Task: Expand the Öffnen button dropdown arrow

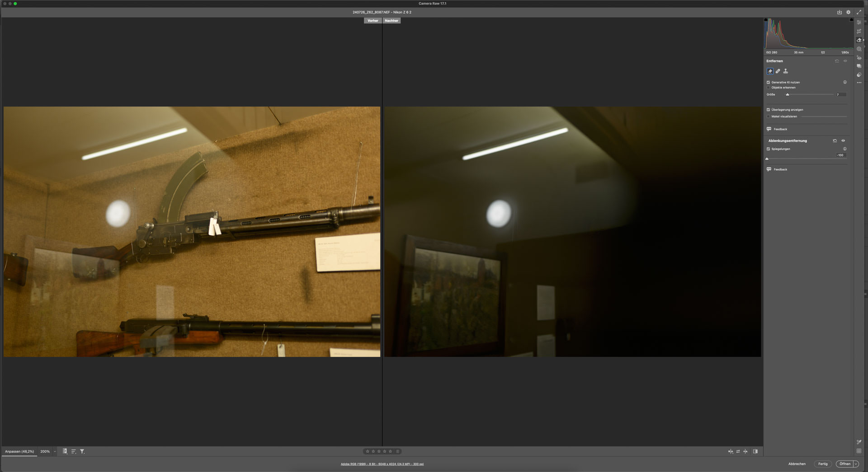Action: [x=856, y=464]
